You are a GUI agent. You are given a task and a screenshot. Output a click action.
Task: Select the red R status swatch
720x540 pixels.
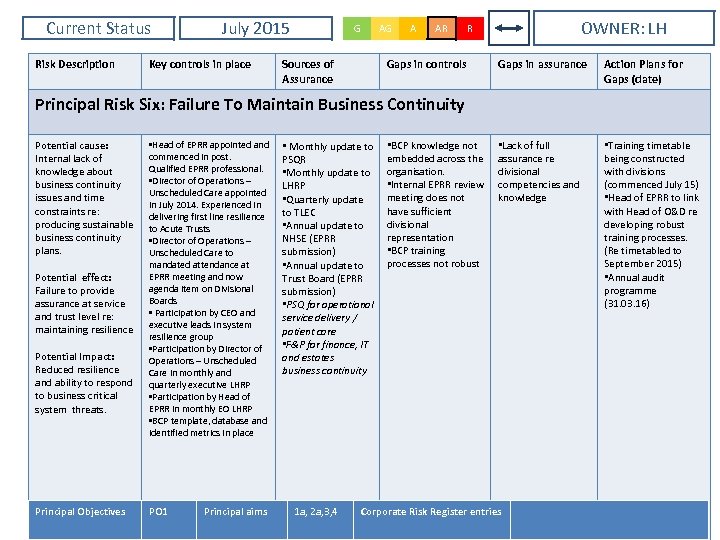[x=469, y=29]
